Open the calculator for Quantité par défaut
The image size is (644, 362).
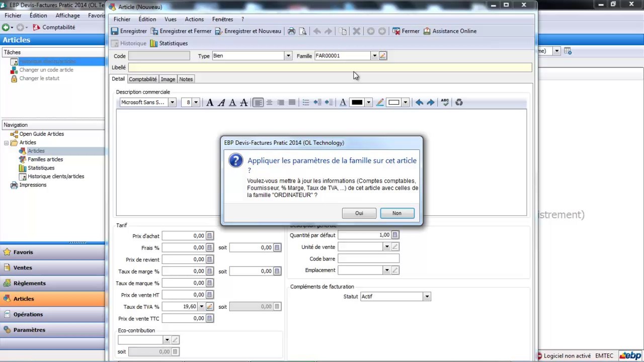[395, 235]
